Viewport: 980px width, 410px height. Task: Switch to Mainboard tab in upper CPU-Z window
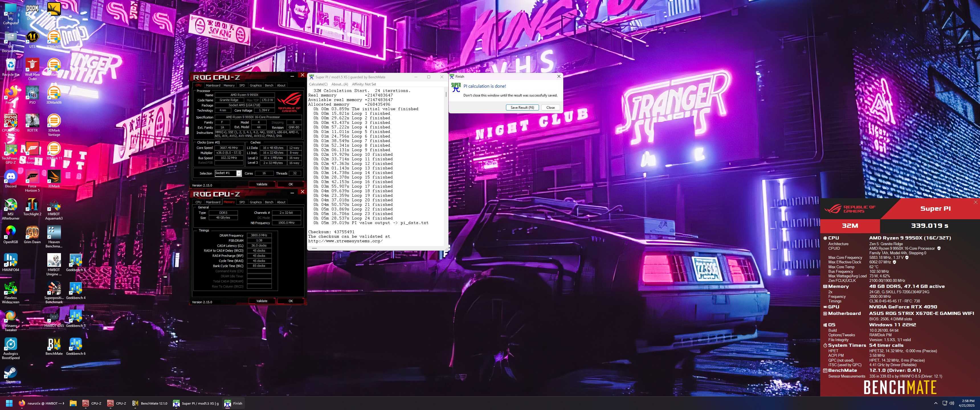pyautogui.click(x=213, y=85)
